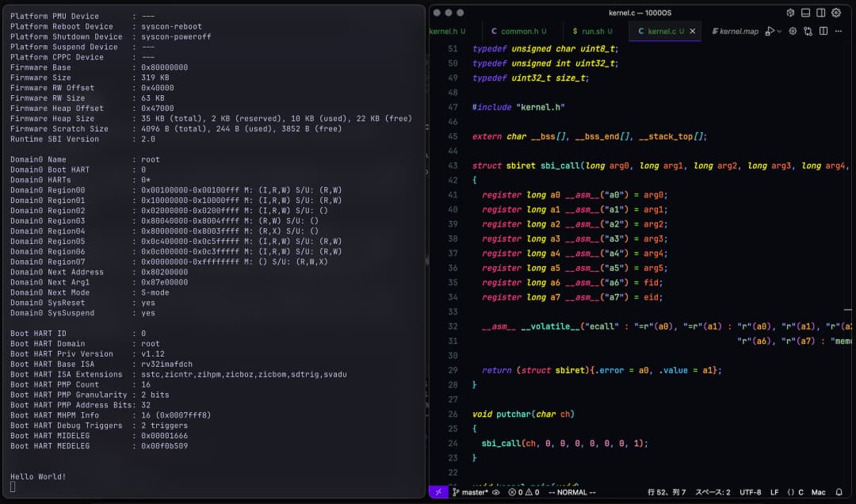Image resolution: width=856 pixels, height=504 pixels.
Task: Open the Manage settings gear
Action: click(x=837, y=12)
